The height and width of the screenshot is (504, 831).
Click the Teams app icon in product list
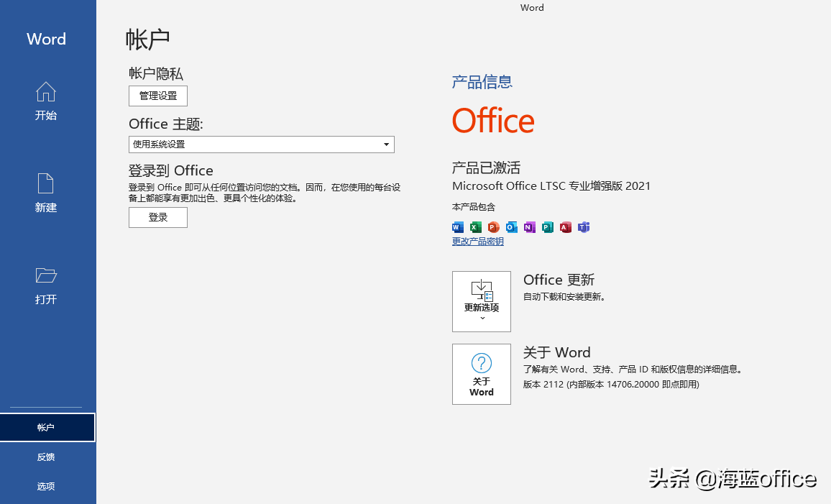(584, 227)
